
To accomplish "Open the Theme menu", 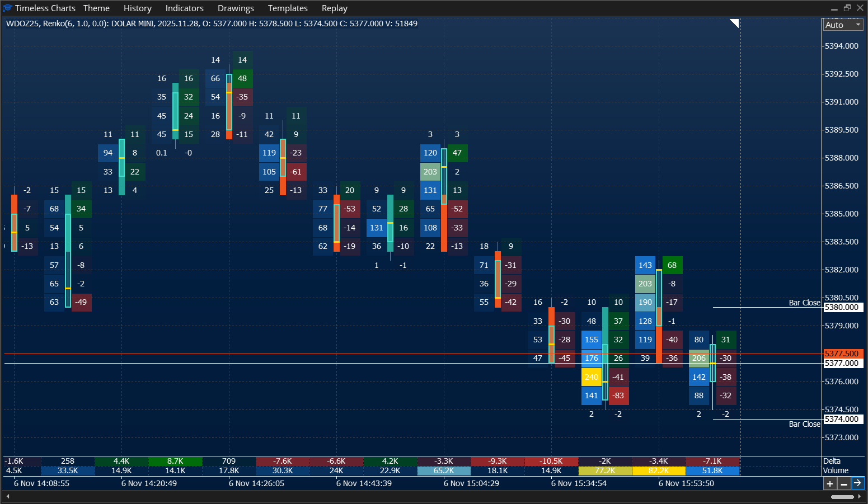I will click(96, 8).
